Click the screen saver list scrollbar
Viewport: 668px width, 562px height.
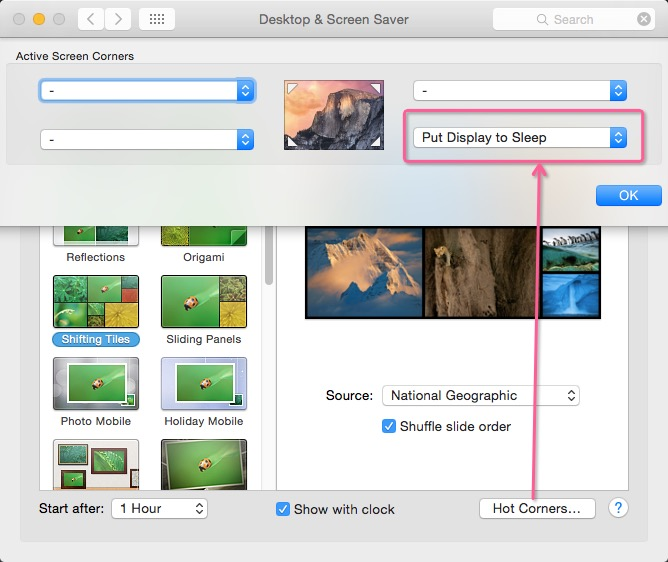(268, 256)
